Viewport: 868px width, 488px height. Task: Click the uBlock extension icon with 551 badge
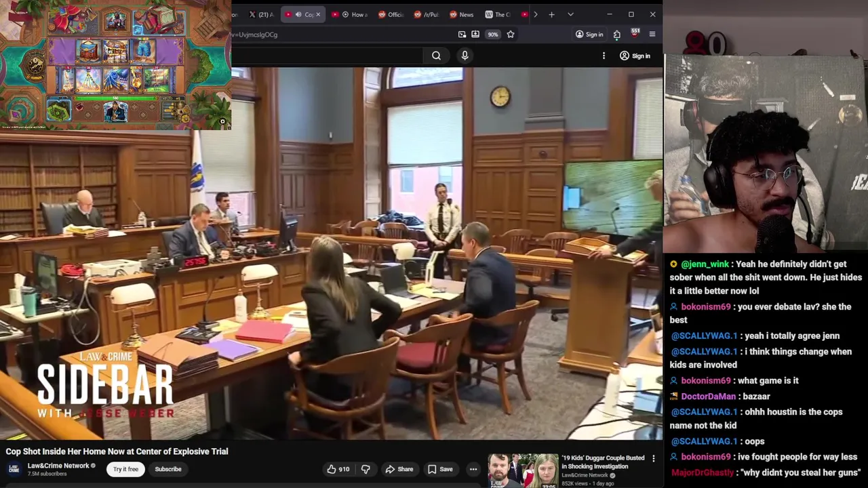pos(635,34)
